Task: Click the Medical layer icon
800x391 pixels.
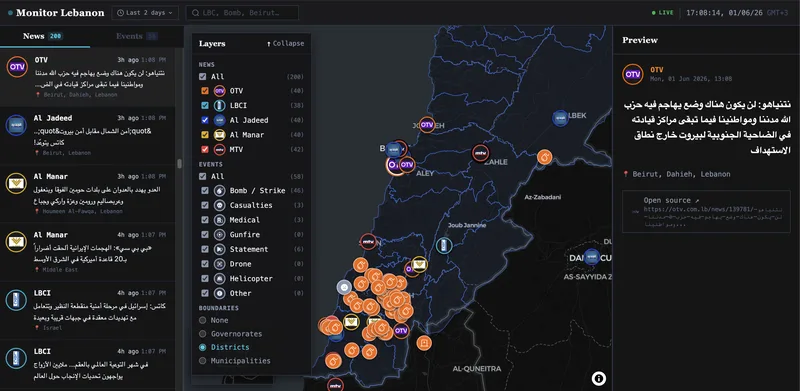Action: (x=219, y=220)
